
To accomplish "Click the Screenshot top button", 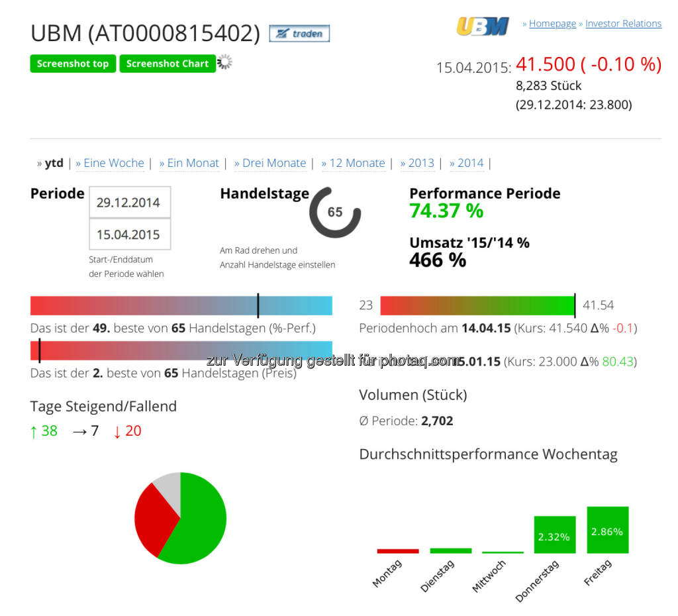I will (x=73, y=64).
